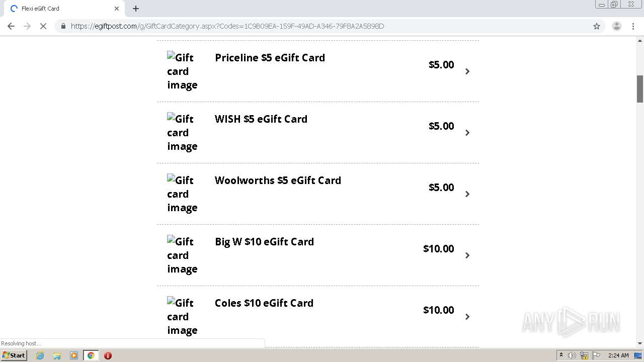
Task: Open the Coles $10 eGift Card link
Action: point(264,303)
